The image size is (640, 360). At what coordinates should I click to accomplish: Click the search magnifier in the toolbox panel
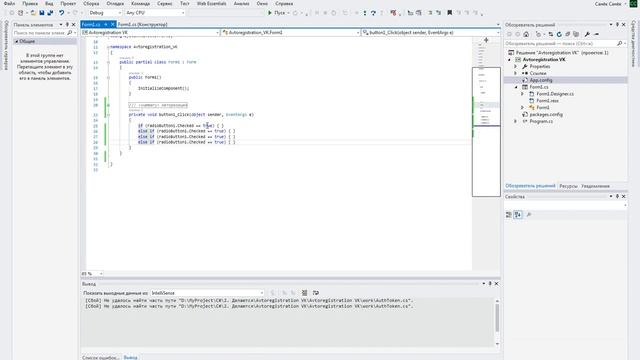coord(69,32)
